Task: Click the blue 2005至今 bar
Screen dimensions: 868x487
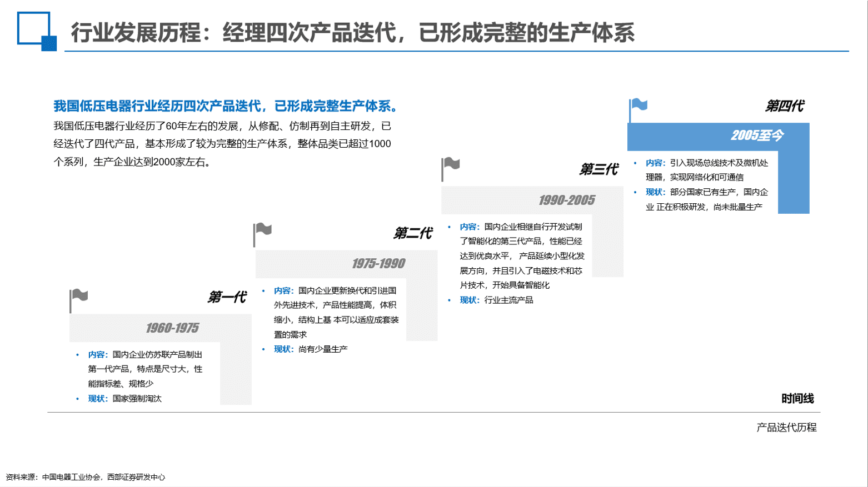Action: [x=718, y=136]
